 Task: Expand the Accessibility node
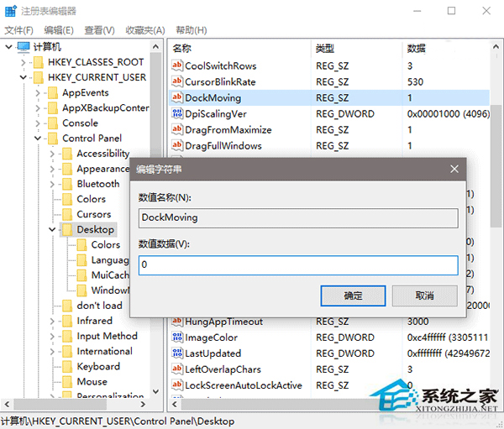point(52,154)
